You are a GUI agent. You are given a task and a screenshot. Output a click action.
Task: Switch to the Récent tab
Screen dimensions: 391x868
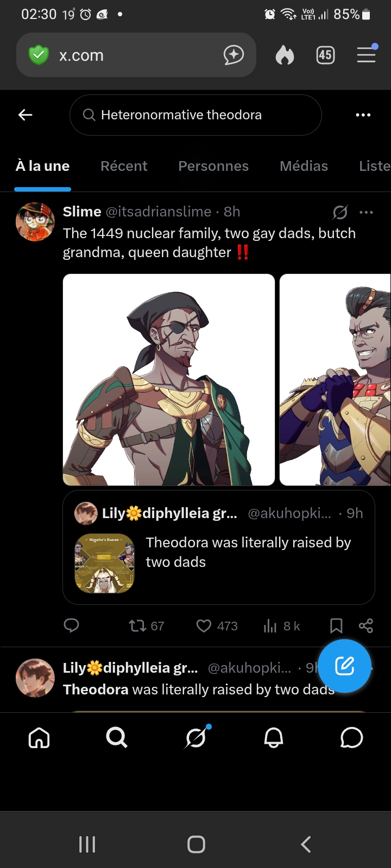tap(124, 166)
